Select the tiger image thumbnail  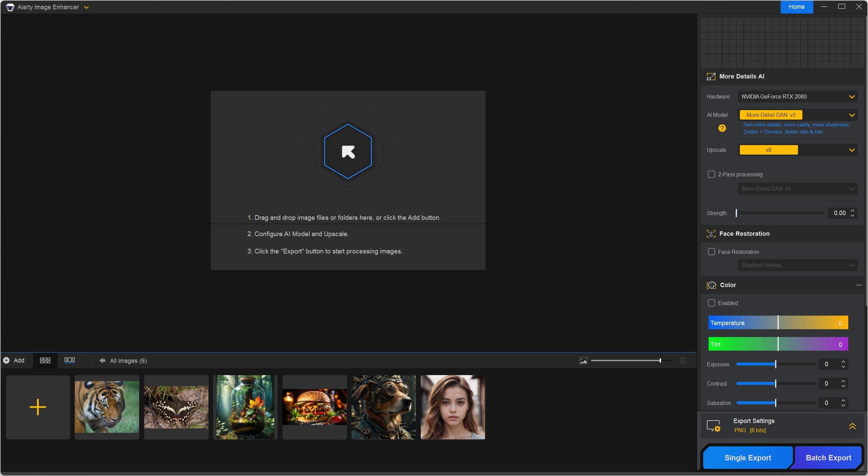[107, 407]
